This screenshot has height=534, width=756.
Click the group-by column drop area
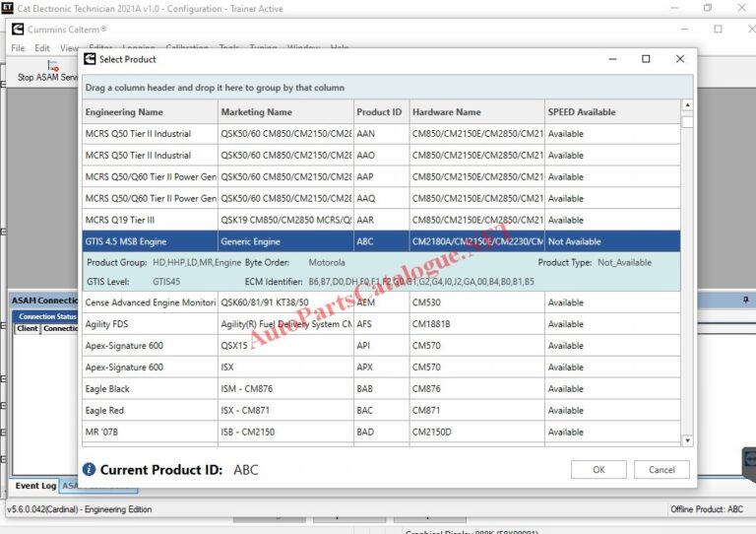point(388,88)
